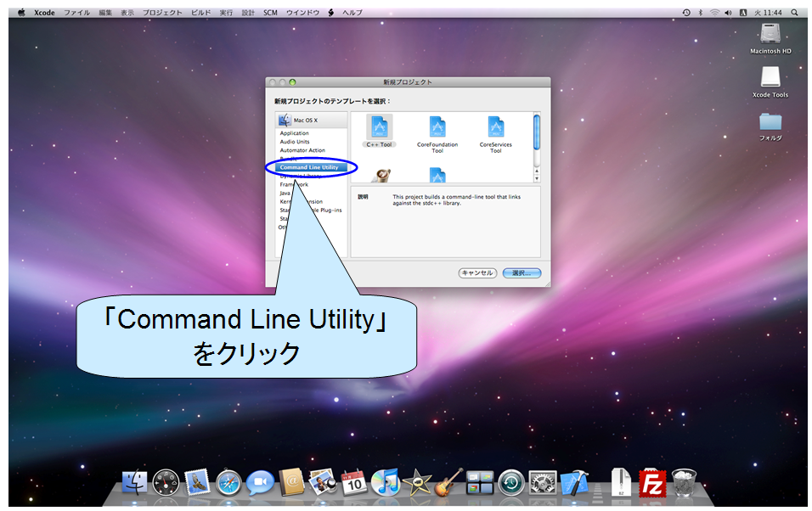Open Spotlight search in menu bar
This screenshot has width=812, height=511.
(x=794, y=13)
